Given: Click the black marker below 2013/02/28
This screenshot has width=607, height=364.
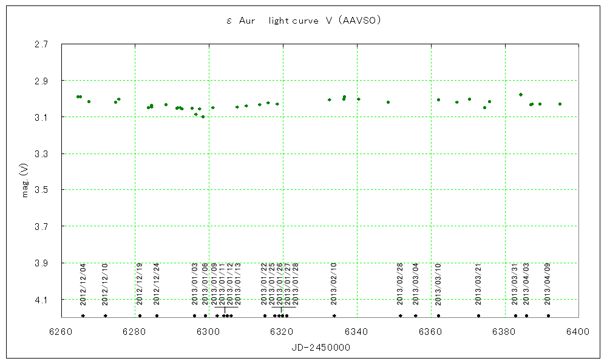Looking at the screenshot, I should click(x=400, y=315).
